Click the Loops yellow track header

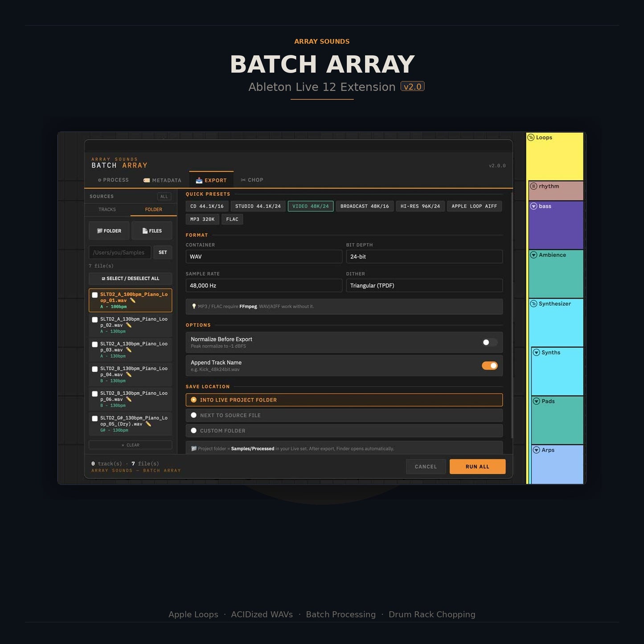click(x=555, y=156)
